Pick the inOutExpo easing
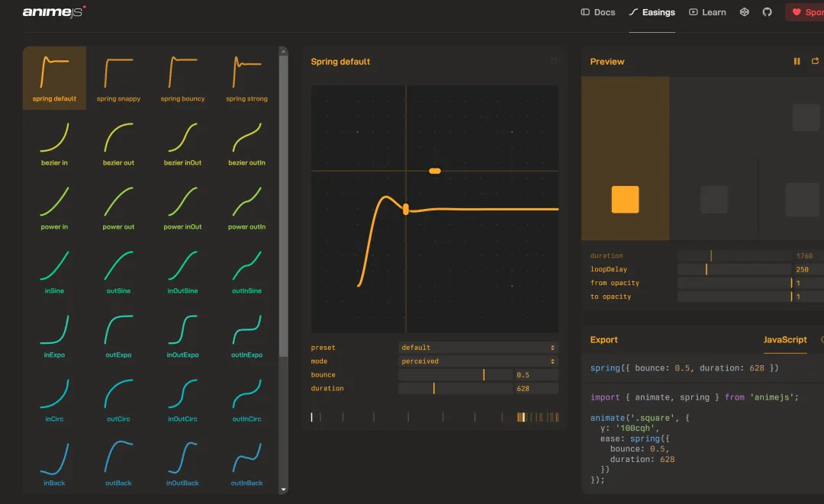Viewport: 824px width, 504px height. tap(182, 335)
